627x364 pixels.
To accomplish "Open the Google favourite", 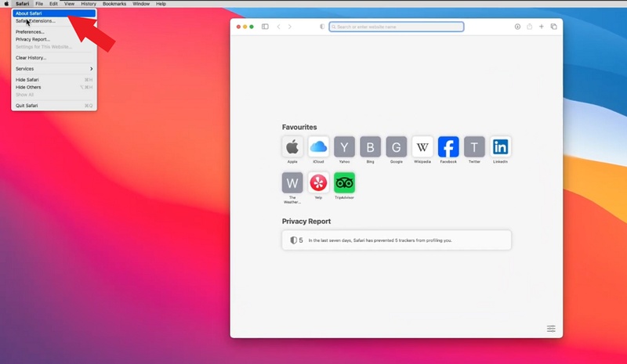I will 397,147.
